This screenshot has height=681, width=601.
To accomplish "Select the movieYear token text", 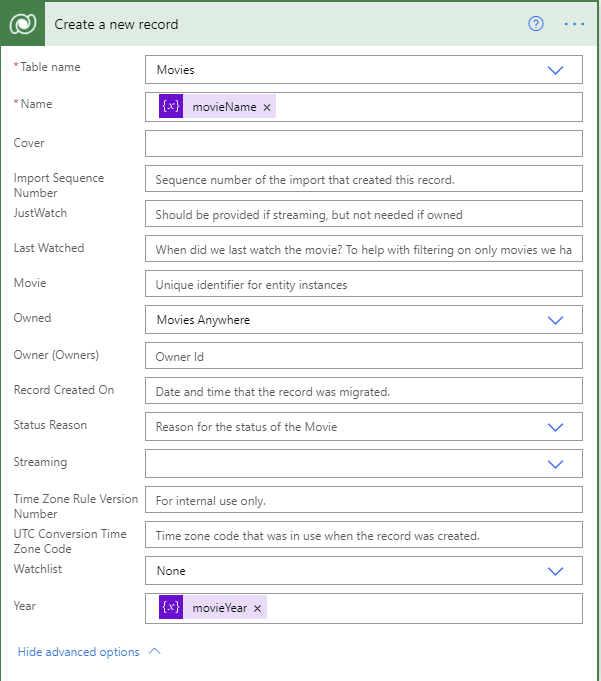I will 220,608.
